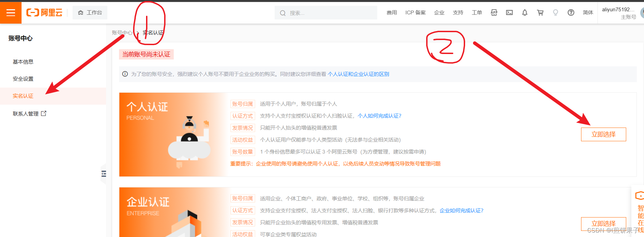
Task: Click the 当前账号尚未认证 status label
Action: tap(146, 54)
